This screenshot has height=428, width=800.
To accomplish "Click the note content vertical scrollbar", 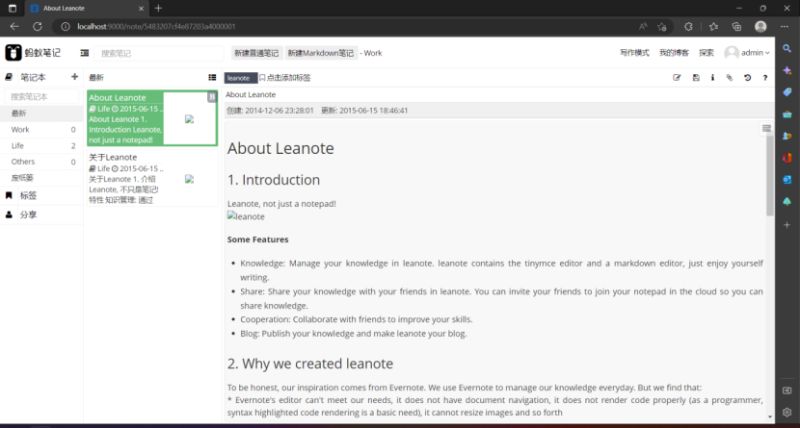I will pyautogui.click(x=769, y=175).
